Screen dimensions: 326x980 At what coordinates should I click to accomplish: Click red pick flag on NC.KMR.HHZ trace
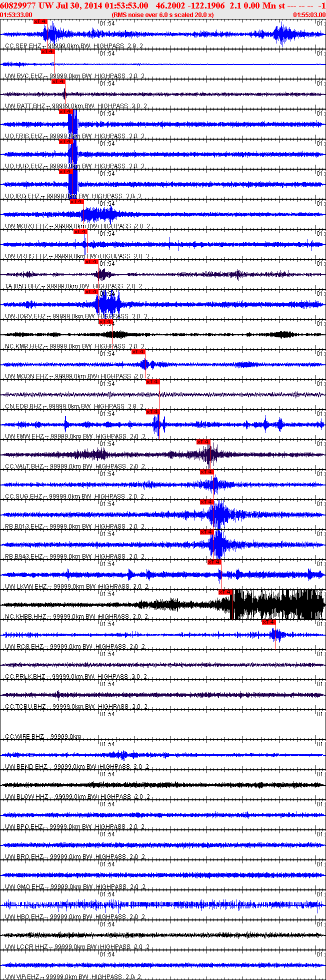click(x=106, y=322)
